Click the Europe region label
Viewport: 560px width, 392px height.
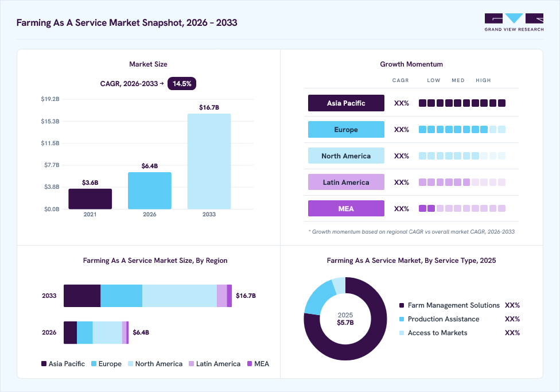346,129
